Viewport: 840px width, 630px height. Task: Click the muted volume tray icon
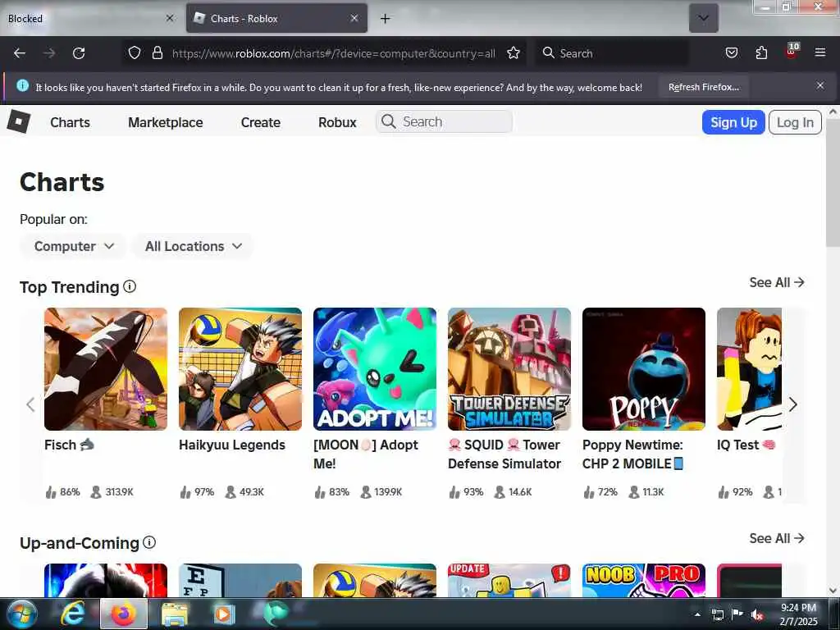pos(756,614)
